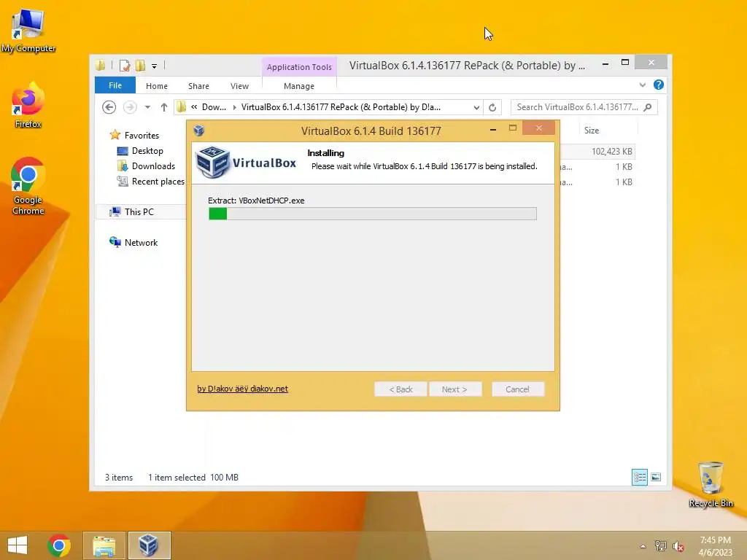Image resolution: width=747 pixels, height=560 pixels.
Task: Click the search magnifier icon
Action: pyautogui.click(x=648, y=107)
